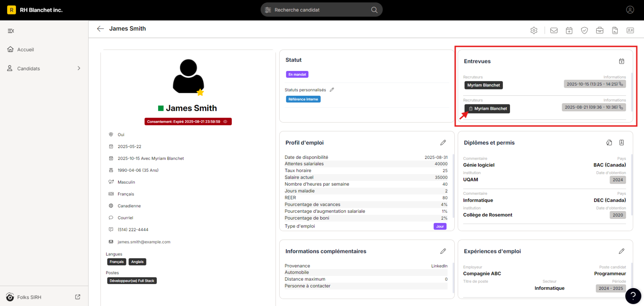
Task: Open the shield check toolbar icon
Action: coord(584,31)
